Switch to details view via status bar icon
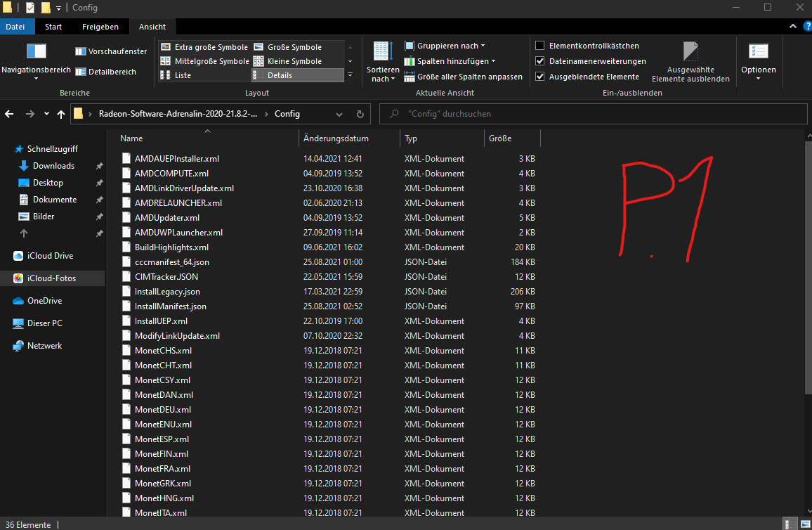This screenshot has height=530, width=812. (789, 524)
